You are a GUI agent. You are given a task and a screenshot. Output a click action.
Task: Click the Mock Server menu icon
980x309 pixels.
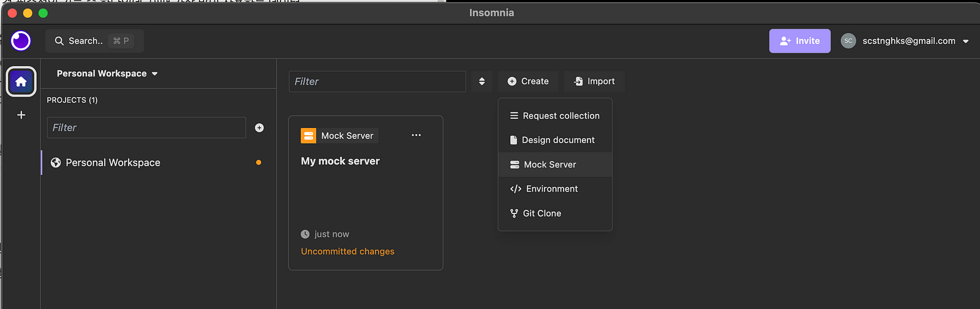coord(514,165)
